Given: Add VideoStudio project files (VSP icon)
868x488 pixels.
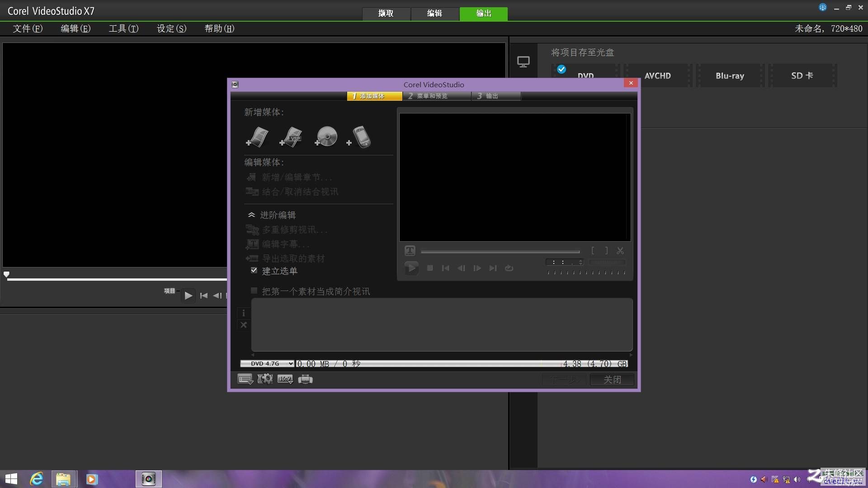Looking at the screenshot, I should [x=291, y=137].
